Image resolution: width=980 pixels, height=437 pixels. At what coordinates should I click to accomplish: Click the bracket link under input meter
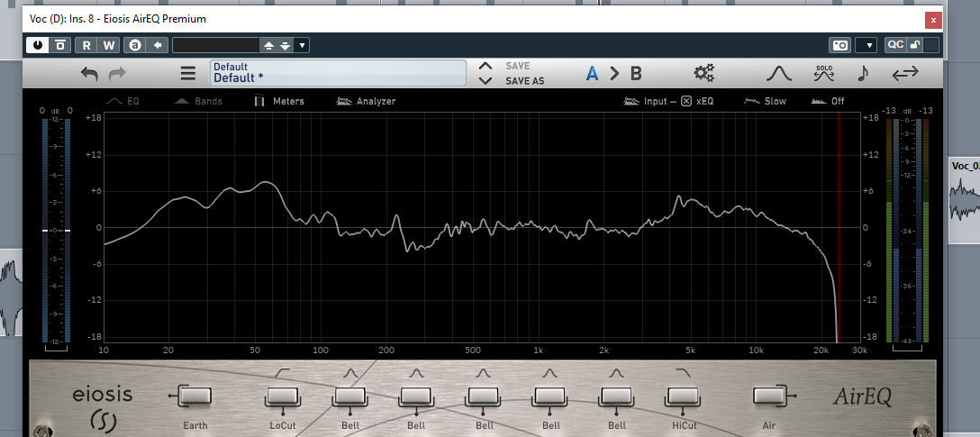tap(56, 347)
